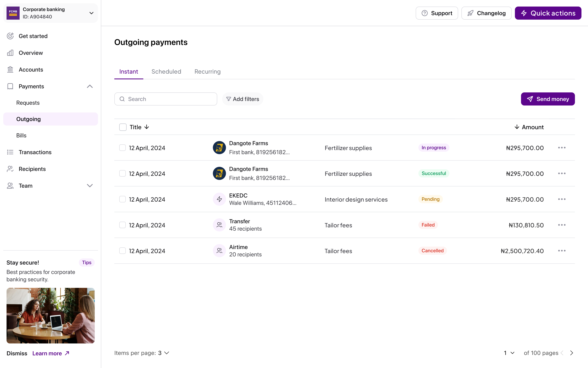This screenshot has width=588, height=368.
Task: Click the EKEDC lightning bolt avatar
Action: [x=219, y=199]
